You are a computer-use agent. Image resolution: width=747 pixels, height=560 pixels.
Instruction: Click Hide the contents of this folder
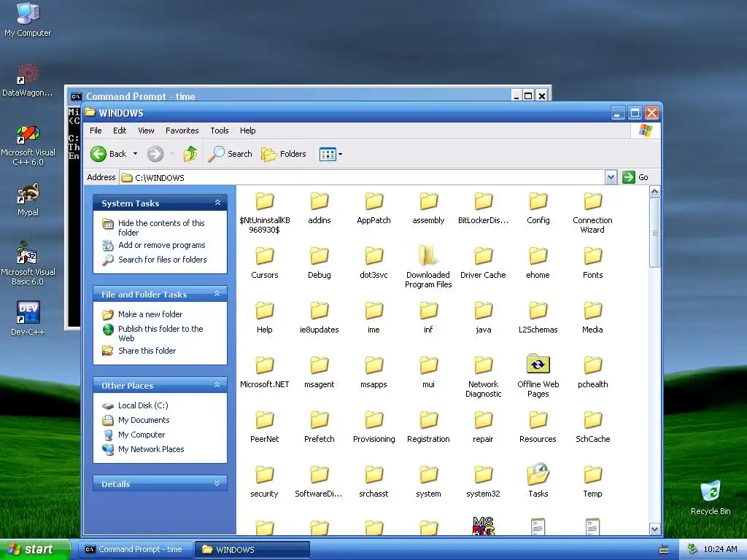[161, 227]
